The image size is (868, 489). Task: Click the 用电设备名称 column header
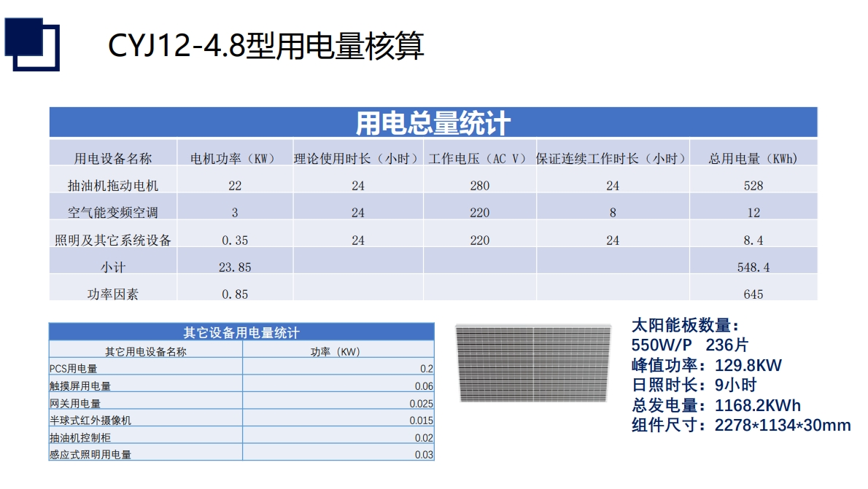[x=113, y=159]
